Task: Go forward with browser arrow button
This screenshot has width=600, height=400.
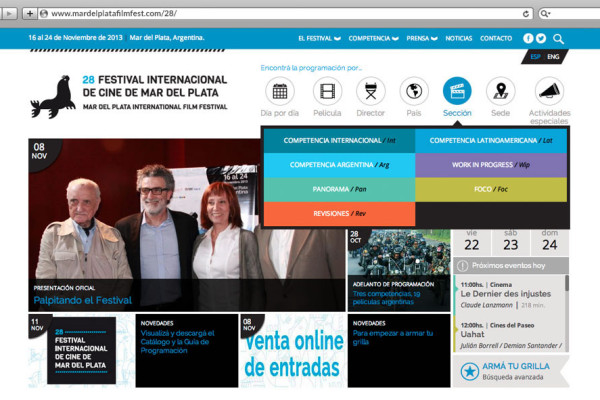Action: pos(9,13)
